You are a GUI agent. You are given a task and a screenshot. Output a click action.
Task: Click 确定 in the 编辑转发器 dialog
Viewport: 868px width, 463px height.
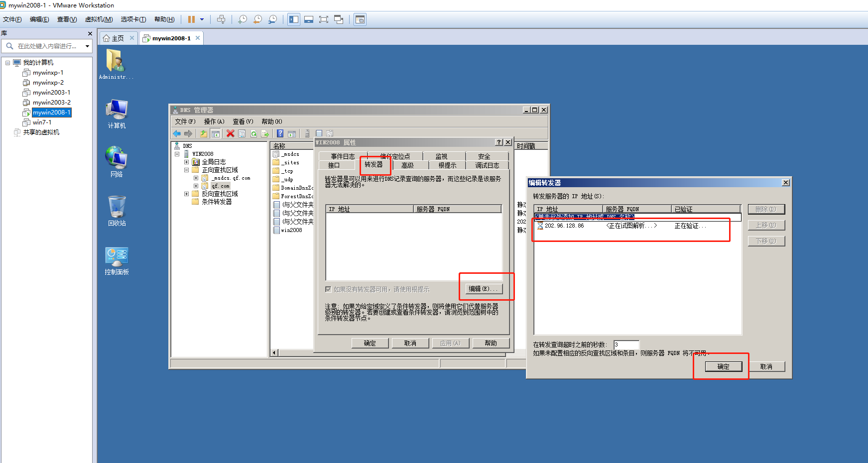tap(723, 366)
